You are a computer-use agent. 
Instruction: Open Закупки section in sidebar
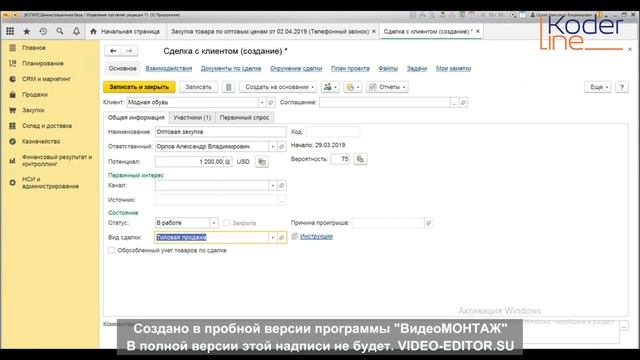coord(33,110)
